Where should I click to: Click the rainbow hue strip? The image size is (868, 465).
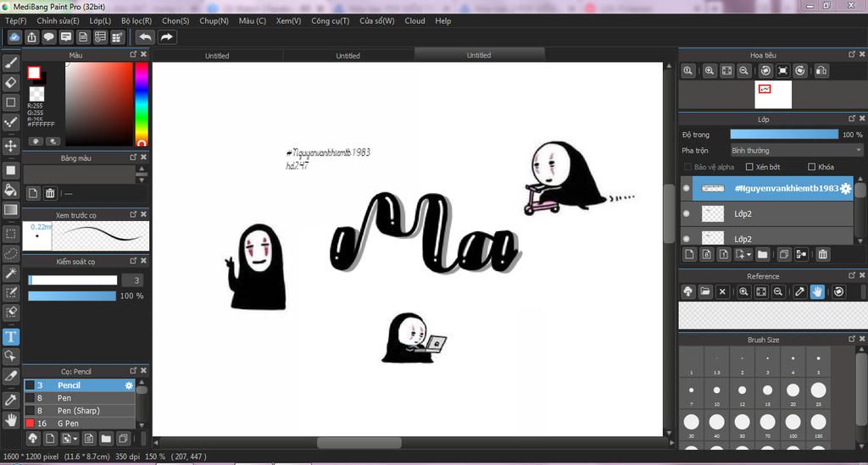142,104
